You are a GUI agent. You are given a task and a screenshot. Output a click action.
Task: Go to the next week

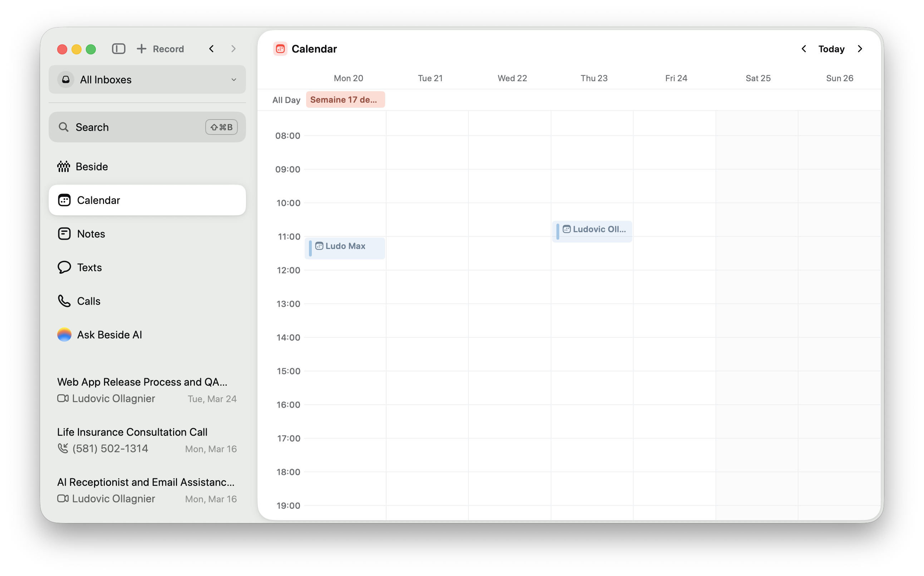860,49
